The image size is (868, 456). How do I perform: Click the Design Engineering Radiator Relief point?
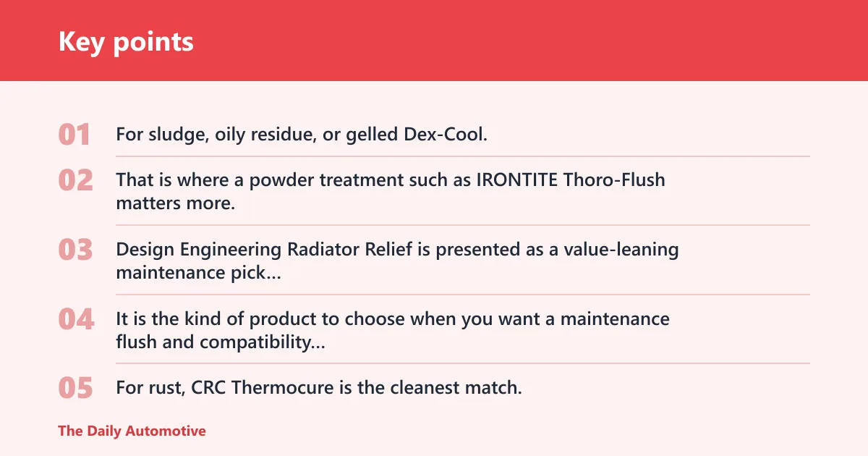point(397,261)
